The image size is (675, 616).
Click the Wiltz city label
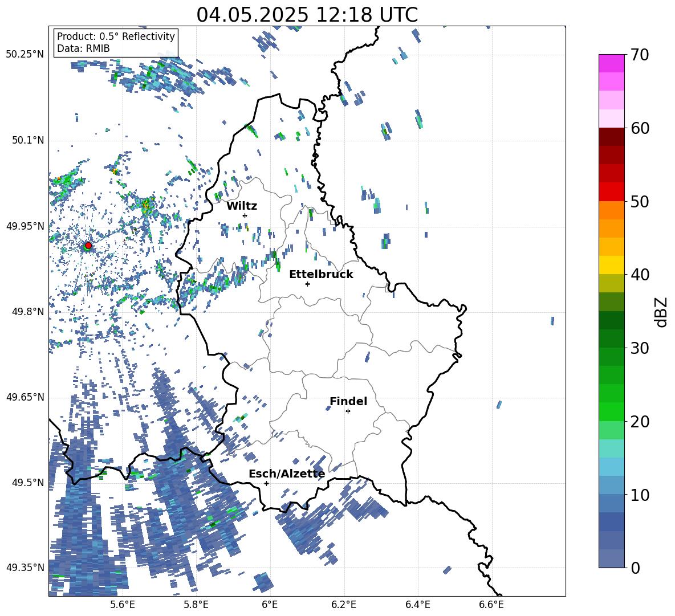point(242,206)
